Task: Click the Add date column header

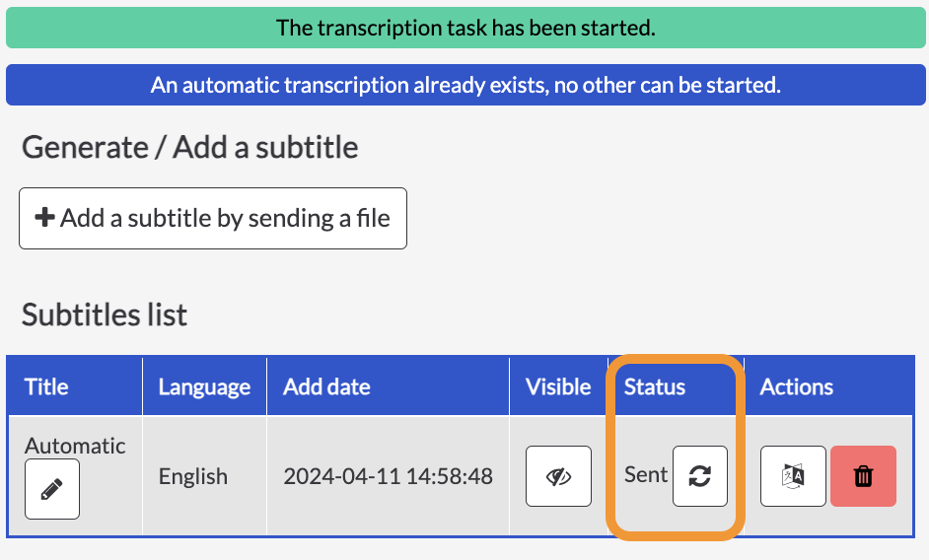Action: (326, 386)
